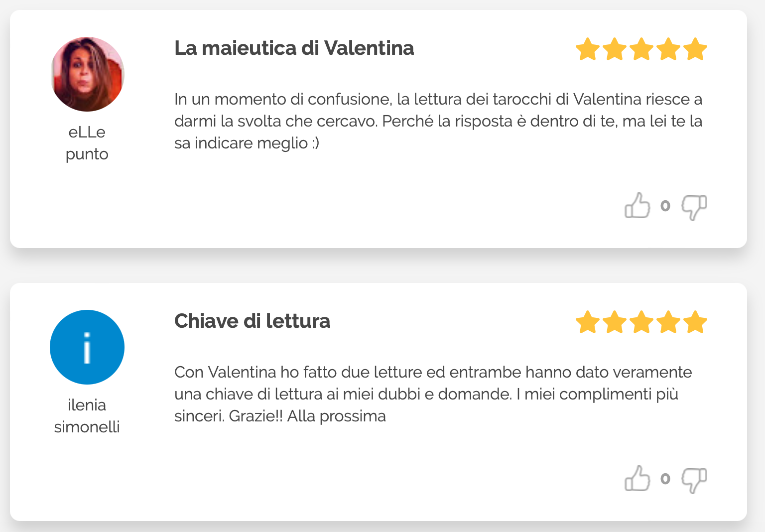765x532 pixels.
Task: Click last star of ilenia simonelli's rating
Action: coord(695,322)
